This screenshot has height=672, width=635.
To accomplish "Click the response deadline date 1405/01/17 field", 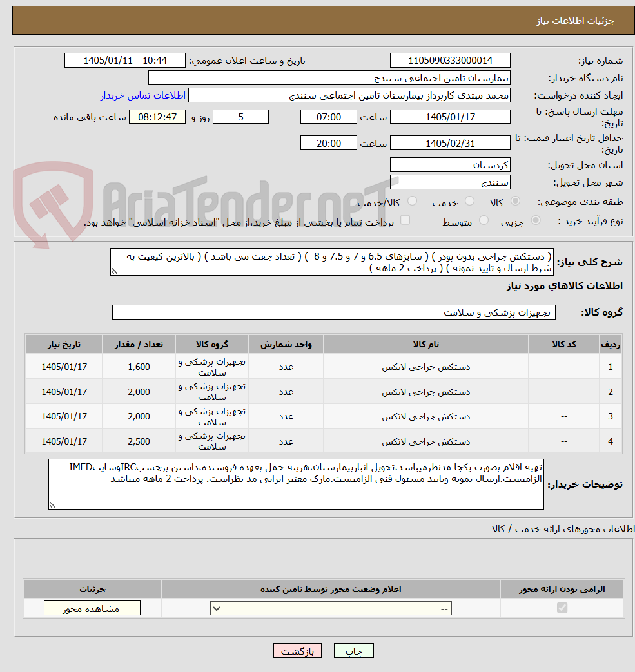I will [450, 117].
